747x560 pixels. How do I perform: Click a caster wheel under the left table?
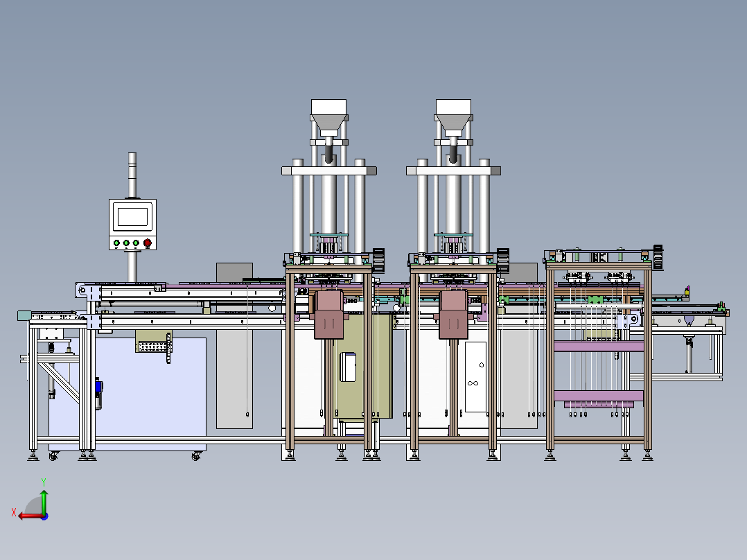55,457
